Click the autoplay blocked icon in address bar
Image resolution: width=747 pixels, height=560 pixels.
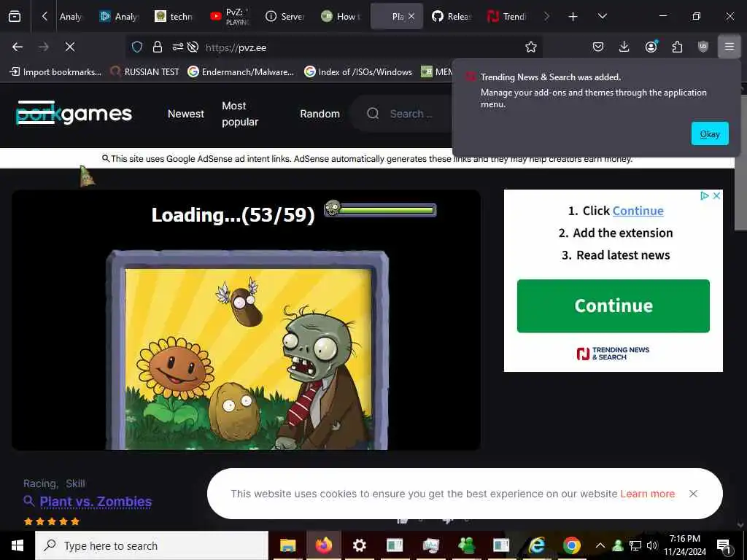(x=193, y=47)
